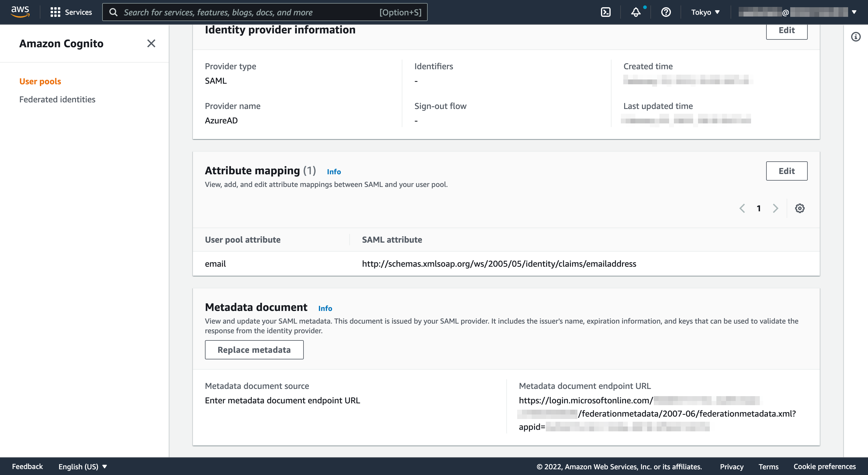This screenshot has width=868, height=475.
Task: Close the Amazon Cognito navigation panel
Action: click(x=151, y=43)
